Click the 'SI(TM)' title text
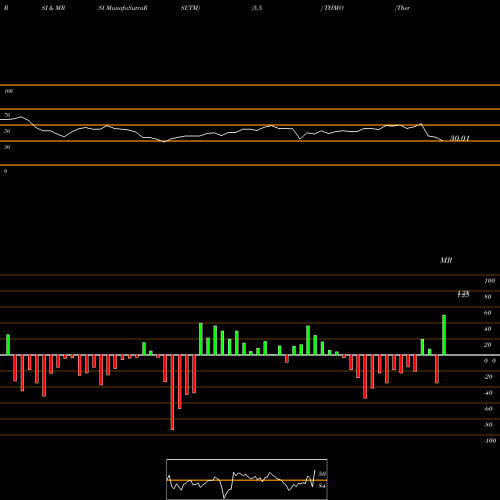 tap(190, 8)
